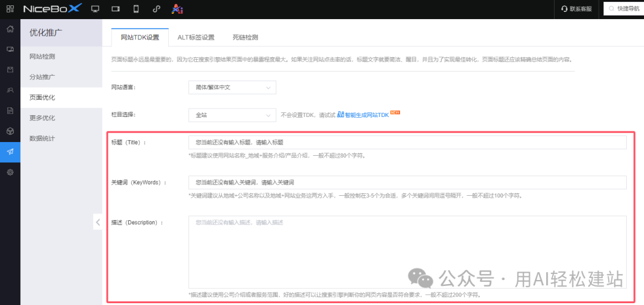644x305 pixels.
Task: Switch to 死链检测 tab
Action: (x=245, y=38)
